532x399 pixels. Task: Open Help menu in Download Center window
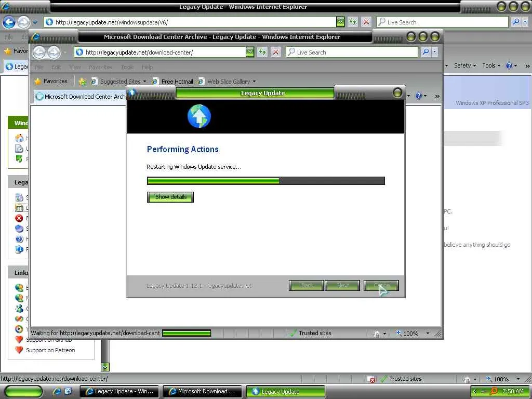click(147, 67)
